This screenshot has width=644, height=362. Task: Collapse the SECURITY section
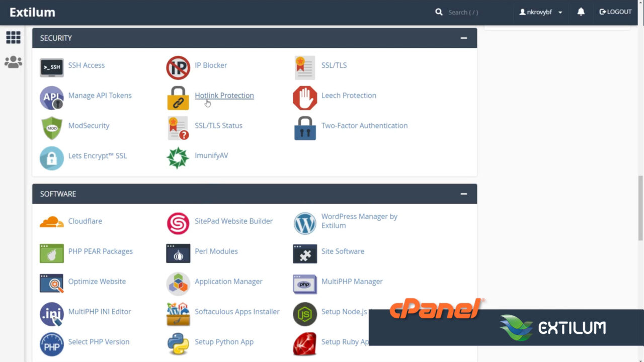pyautogui.click(x=463, y=38)
